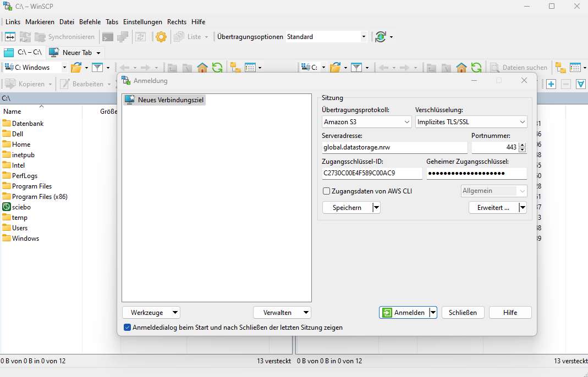Enable 'Zugangsdaten von AWS CLI' checkbox

(327, 191)
